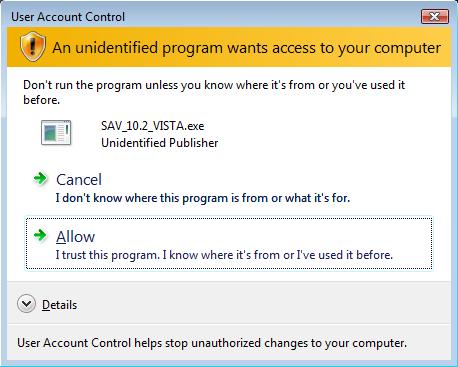Viewport: 458px width, 367px height.
Task: Click "I trust this program" description
Action: 224,255
